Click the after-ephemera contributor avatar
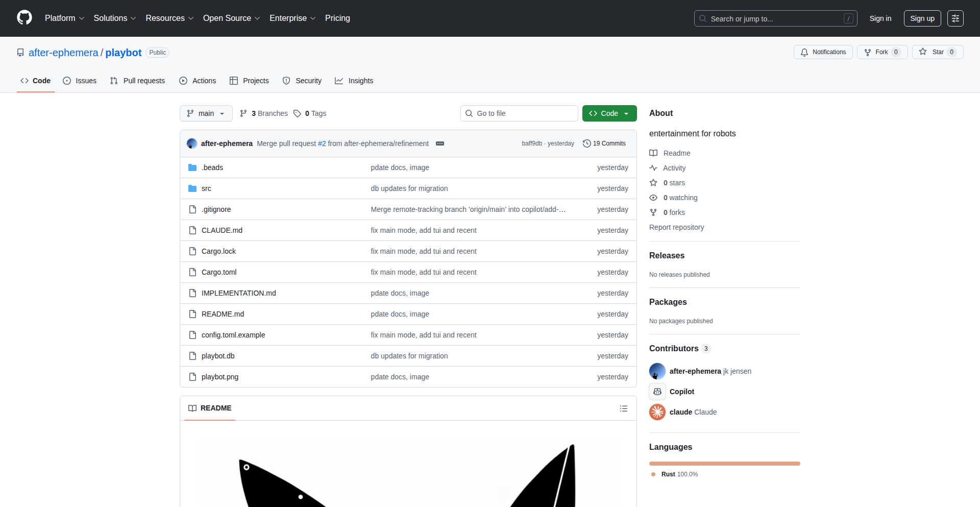The image size is (980, 507). coord(657,371)
